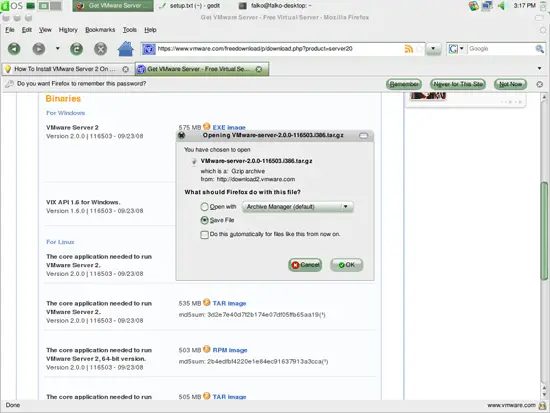This screenshot has height=413, width=550.
Task: Click the For Linux section heading
Action: pos(60,242)
